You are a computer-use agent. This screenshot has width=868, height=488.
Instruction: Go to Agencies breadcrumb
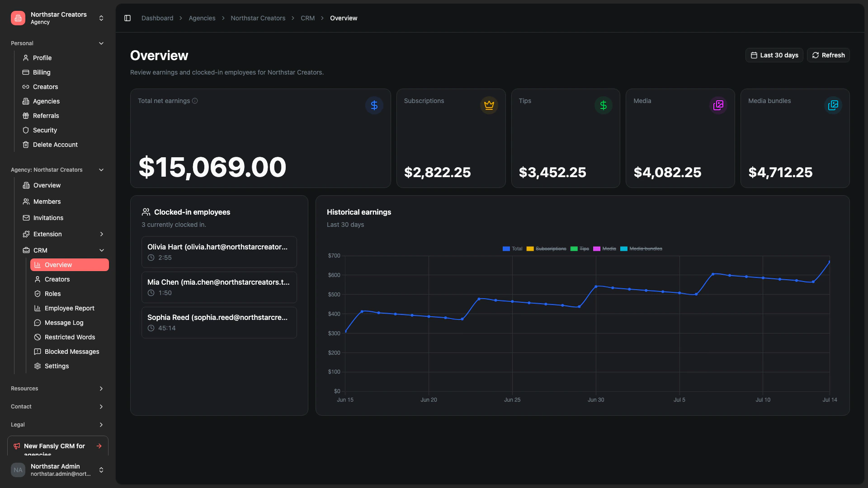pos(202,18)
